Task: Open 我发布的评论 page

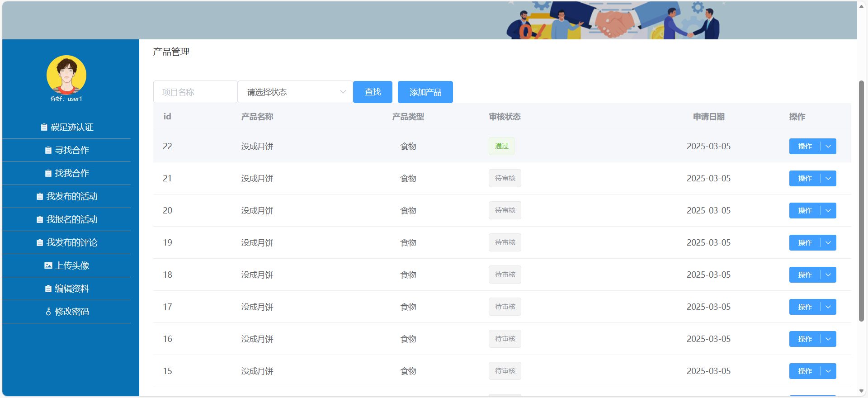Action: 66,243
